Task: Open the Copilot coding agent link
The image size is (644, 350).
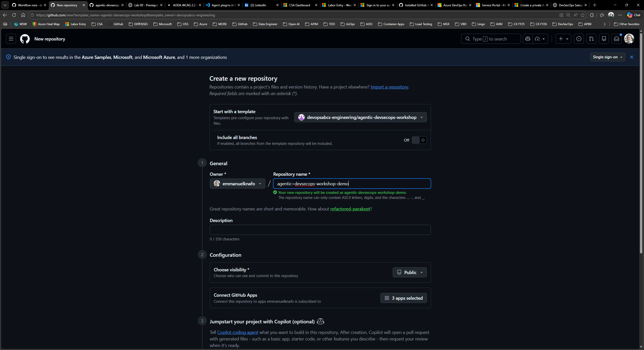Action: point(237,332)
